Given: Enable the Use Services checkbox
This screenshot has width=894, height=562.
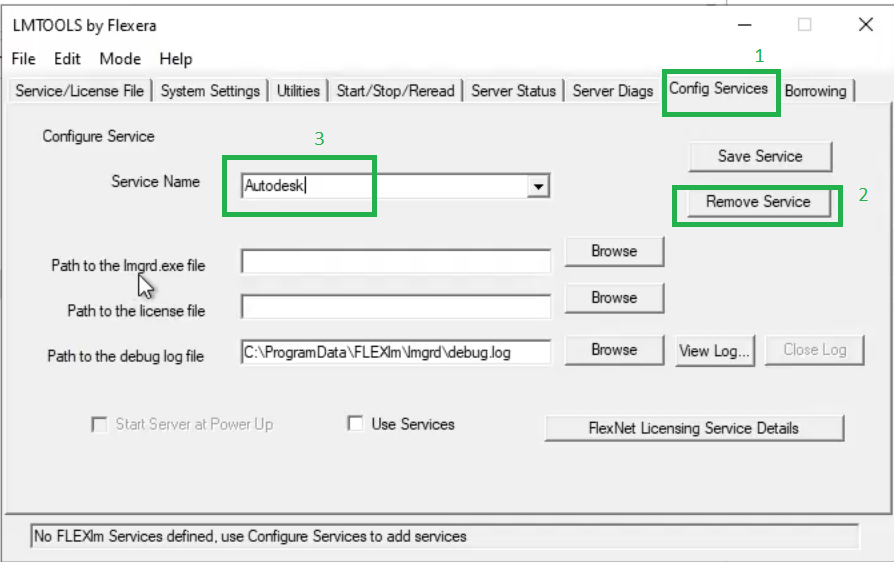Looking at the screenshot, I should [x=355, y=424].
